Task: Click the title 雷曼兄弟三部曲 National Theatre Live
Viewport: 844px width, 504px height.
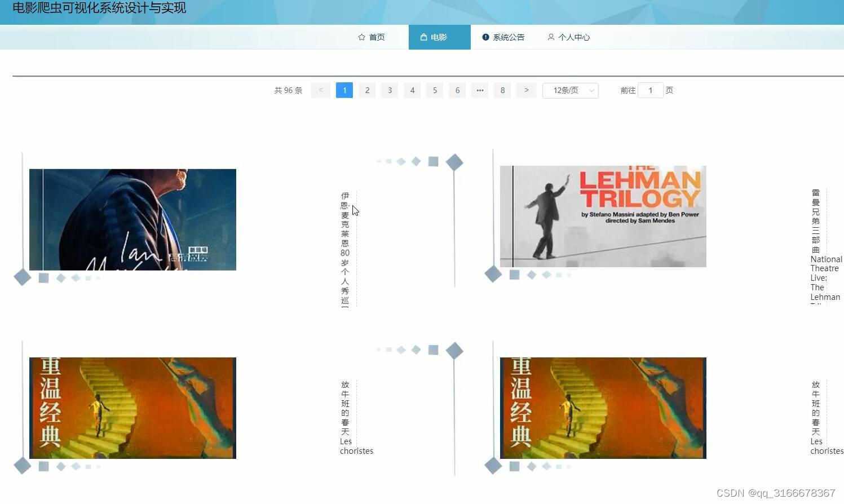Action: coord(825,246)
